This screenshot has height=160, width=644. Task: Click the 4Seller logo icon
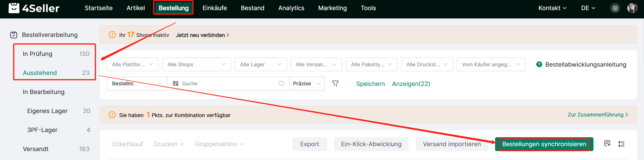pos(14,8)
